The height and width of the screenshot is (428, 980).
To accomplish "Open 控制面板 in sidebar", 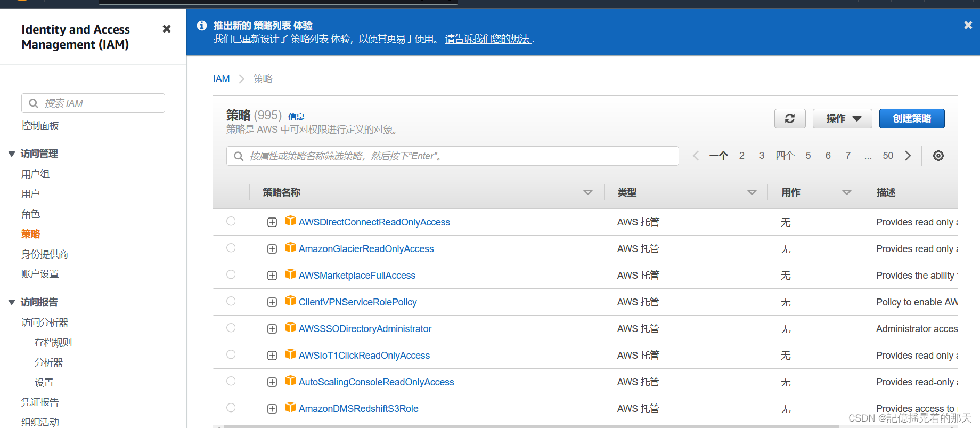I will [40, 126].
